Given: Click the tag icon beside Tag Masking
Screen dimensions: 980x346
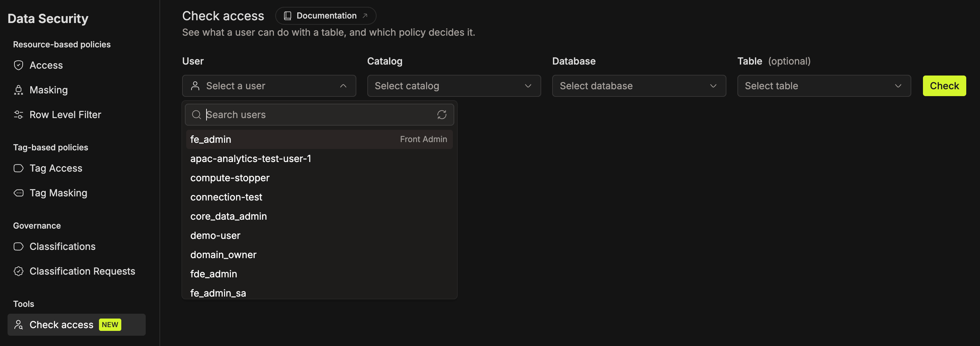Looking at the screenshot, I should (x=18, y=193).
